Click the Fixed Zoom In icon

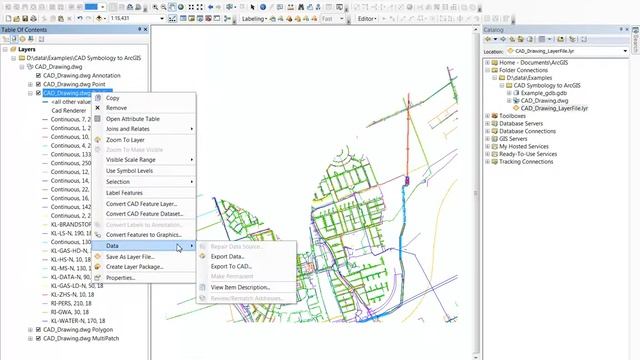pos(191,7)
